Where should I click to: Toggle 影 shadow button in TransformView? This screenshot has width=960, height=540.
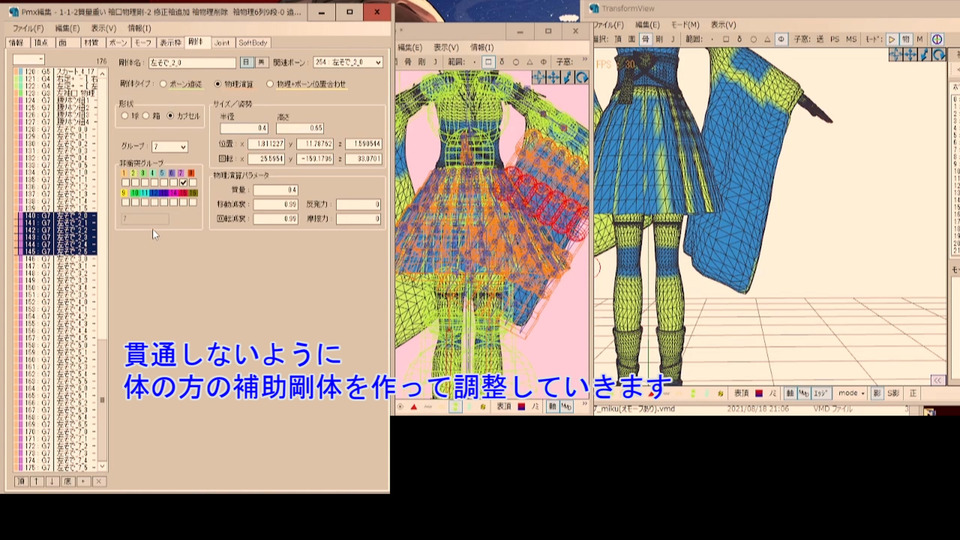click(x=877, y=393)
